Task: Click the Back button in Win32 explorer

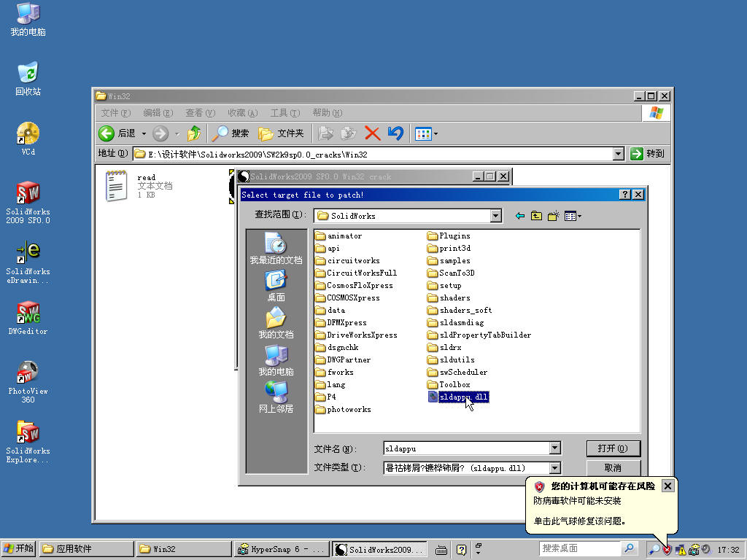Action: [117, 133]
